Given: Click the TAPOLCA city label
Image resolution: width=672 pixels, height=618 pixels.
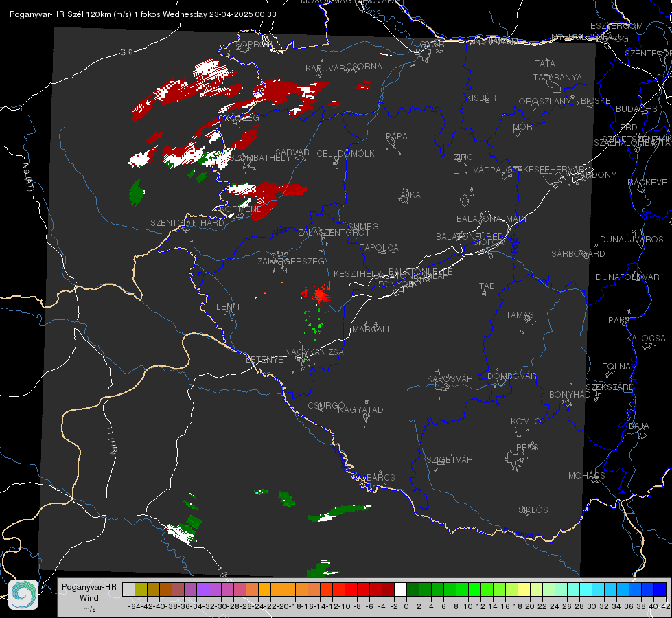Looking at the screenshot, I should pyautogui.click(x=380, y=247).
